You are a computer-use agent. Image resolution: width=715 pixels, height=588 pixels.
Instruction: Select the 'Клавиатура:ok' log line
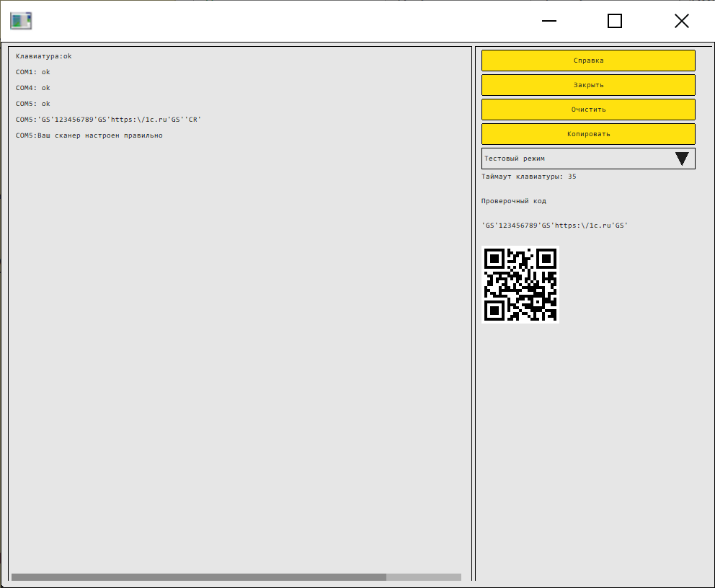(x=44, y=56)
